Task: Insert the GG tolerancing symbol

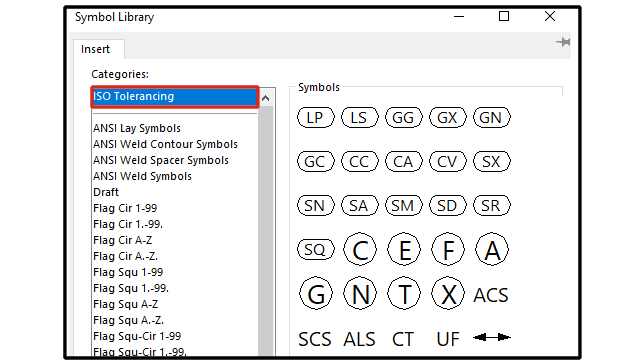Action: click(403, 118)
